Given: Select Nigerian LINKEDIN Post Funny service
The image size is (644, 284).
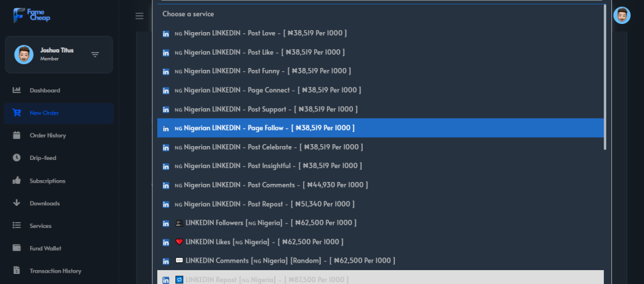Looking at the screenshot, I should click(380, 71).
